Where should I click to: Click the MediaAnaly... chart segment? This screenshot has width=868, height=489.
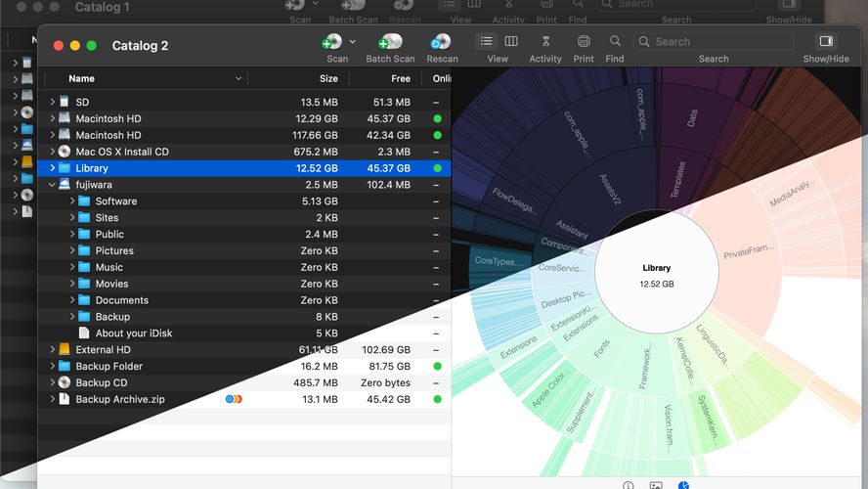[793, 193]
